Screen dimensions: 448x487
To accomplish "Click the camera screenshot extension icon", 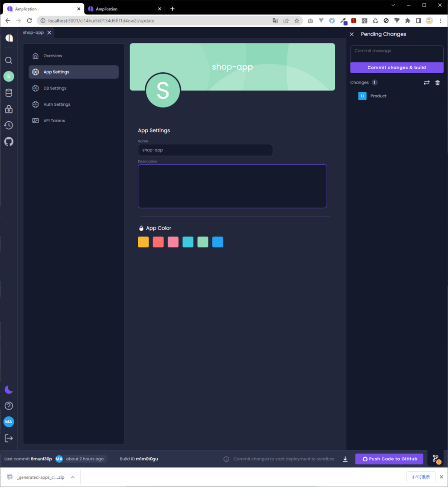I will (x=310, y=21).
